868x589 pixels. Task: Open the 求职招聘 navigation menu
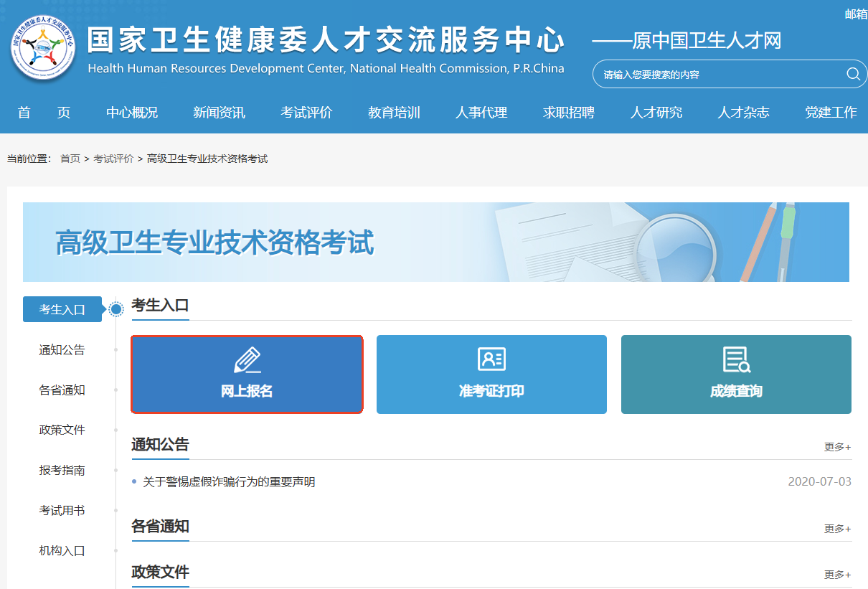point(568,113)
